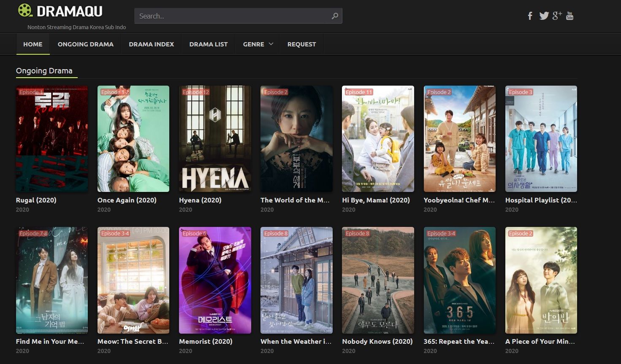
Task: Open the 365: Repeat the Year poster
Action: click(460, 280)
